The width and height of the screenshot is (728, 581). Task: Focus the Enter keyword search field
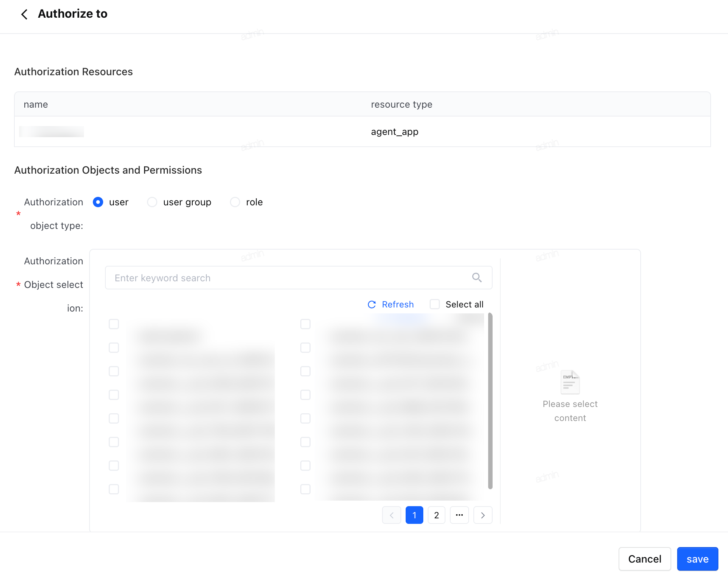pyautogui.click(x=299, y=278)
